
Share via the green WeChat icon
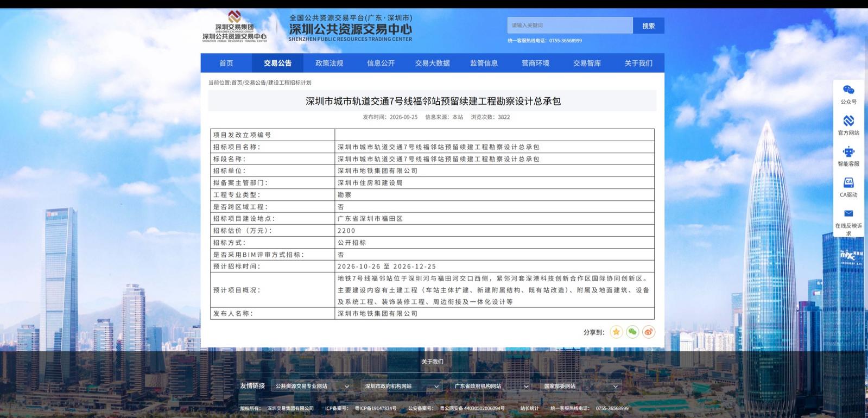pyautogui.click(x=632, y=332)
